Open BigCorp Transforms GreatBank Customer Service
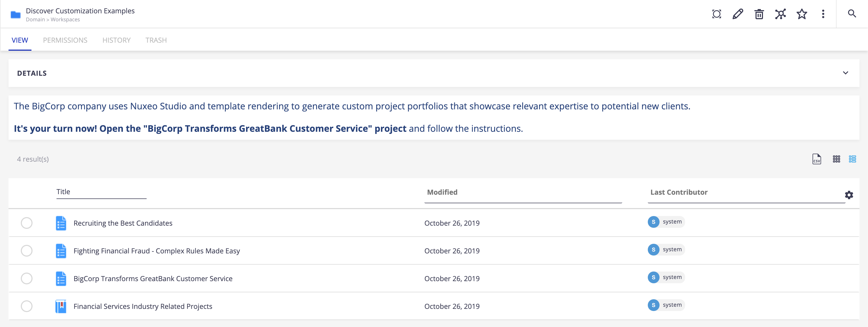 (153, 278)
